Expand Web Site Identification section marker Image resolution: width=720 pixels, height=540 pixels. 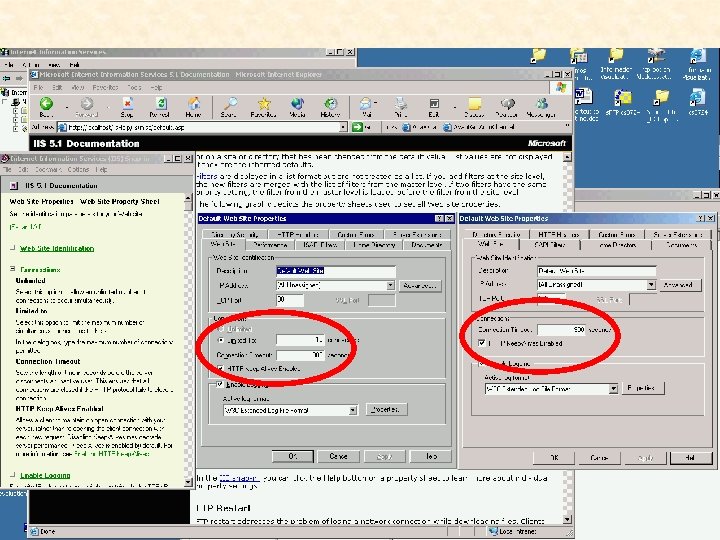coord(12,248)
